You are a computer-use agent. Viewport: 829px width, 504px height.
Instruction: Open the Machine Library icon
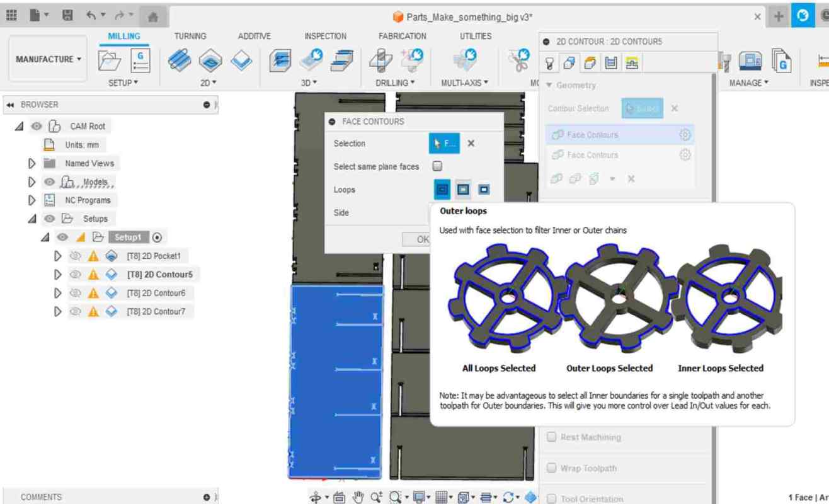coord(750,61)
